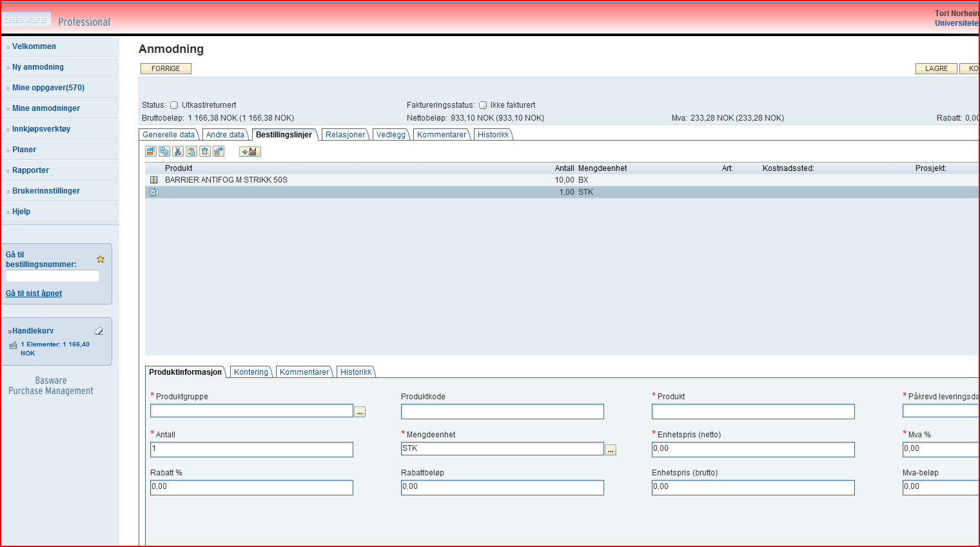Click the Antall input field
Viewport: 980px width, 547px height.
click(251, 450)
